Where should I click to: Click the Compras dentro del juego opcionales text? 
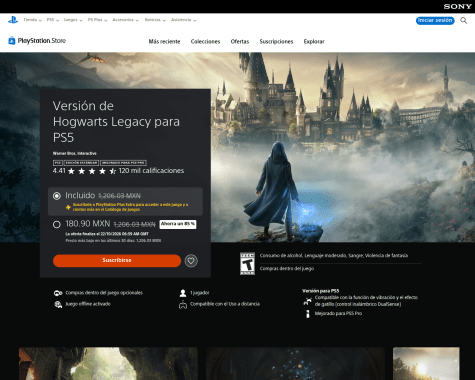104,293
